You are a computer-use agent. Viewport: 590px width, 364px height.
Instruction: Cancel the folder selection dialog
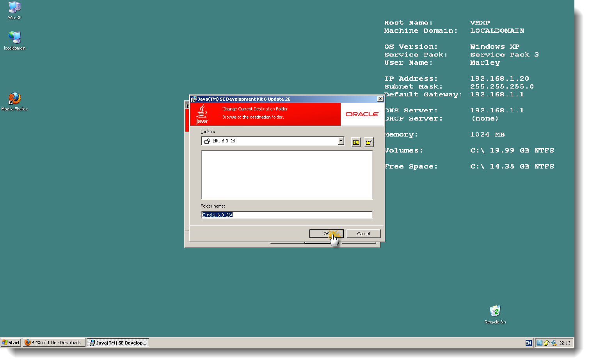pyautogui.click(x=363, y=233)
